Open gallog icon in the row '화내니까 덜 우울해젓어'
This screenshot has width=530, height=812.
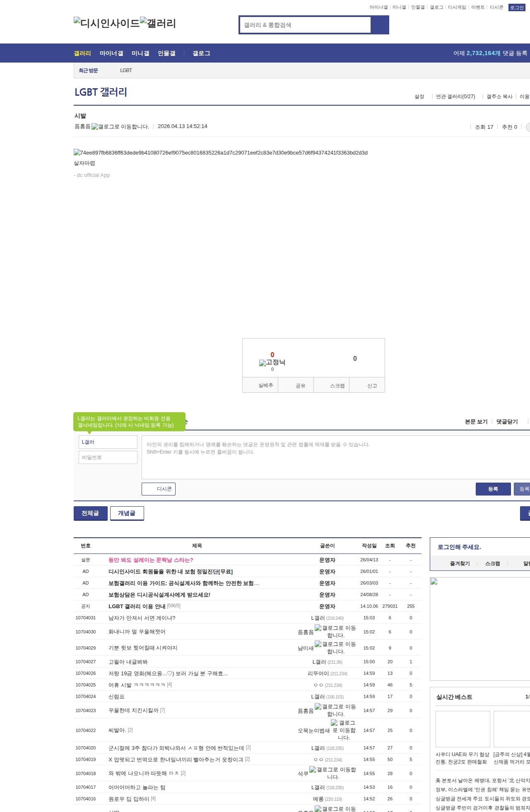click(335, 631)
